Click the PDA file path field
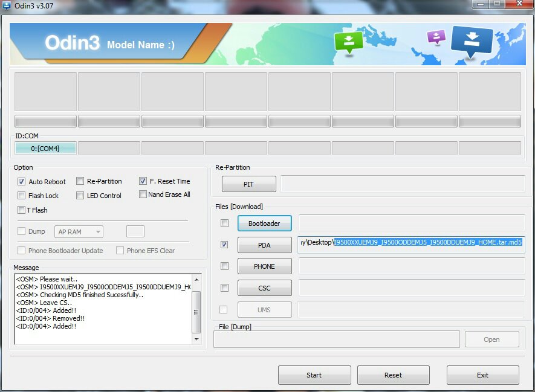535x392 pixels. click(x=411, y=245)
